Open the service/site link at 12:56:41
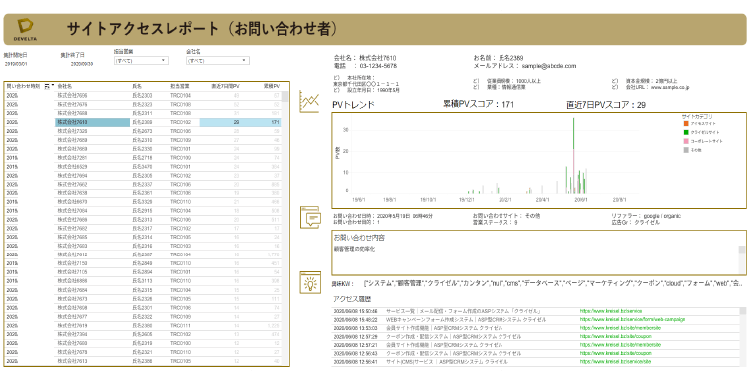This screenshot has height=380, width=750. (x=616, y=362)
